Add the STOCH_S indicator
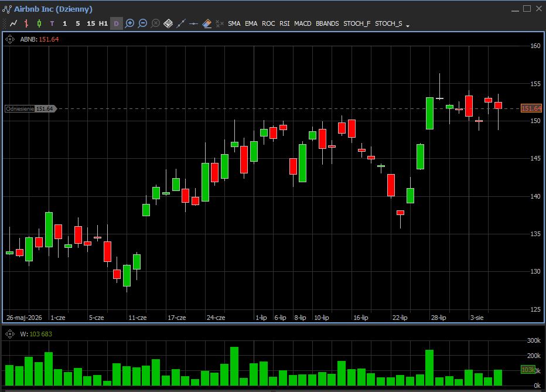Screen dimensions: 546x392 [x=388, y=23]
